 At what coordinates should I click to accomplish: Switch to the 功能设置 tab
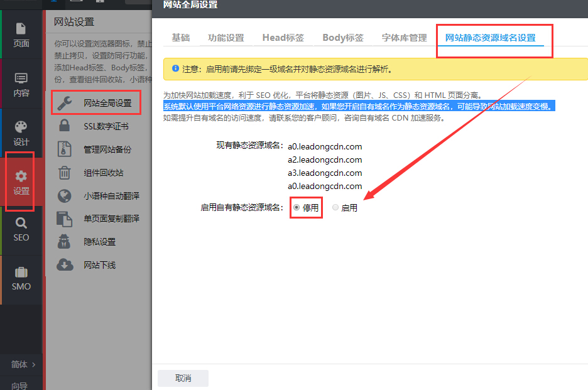coord(226,38)
